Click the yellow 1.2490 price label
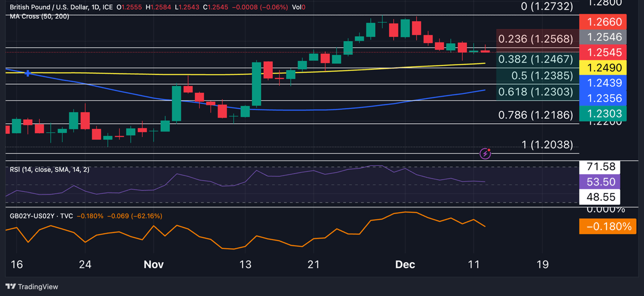 pos(603,68)
